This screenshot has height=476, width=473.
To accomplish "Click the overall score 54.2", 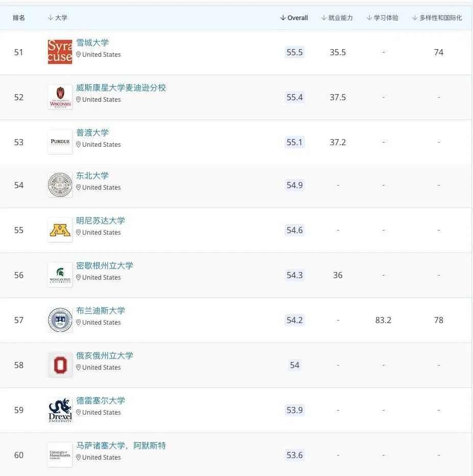I will (294, 320).
